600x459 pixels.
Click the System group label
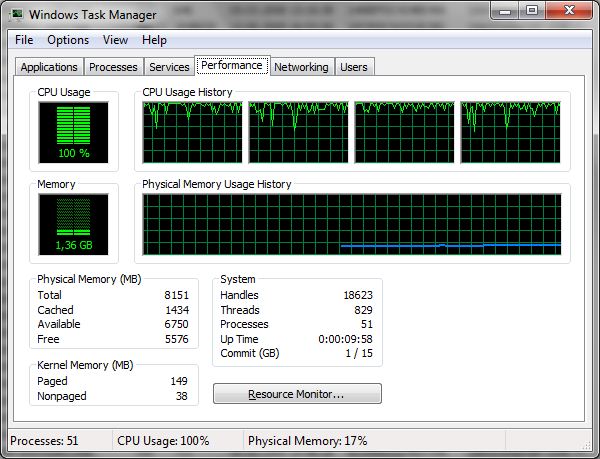(x=238, y=279)
